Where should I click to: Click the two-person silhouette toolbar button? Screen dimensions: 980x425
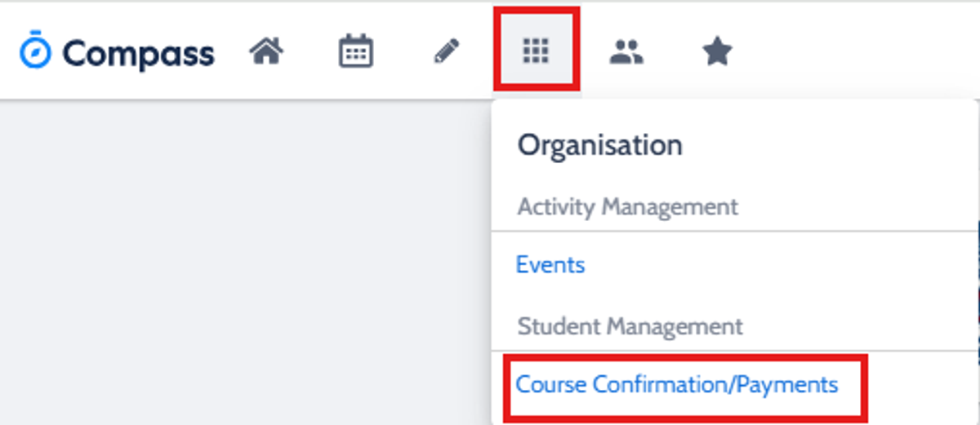coord(626,52)
